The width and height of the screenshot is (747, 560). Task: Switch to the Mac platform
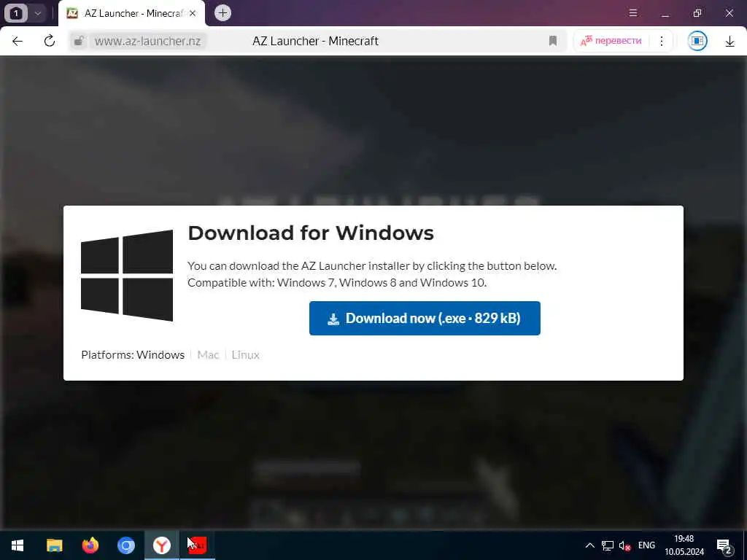click(208, 355)
